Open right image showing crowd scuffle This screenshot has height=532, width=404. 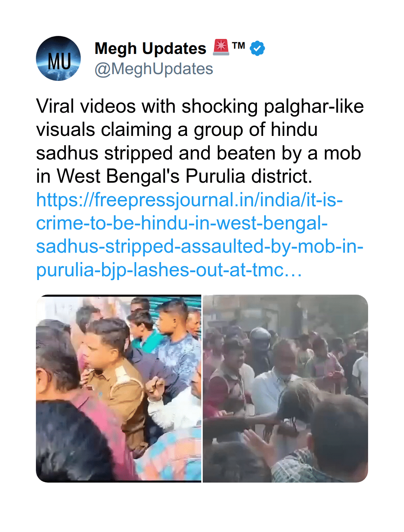285,389
